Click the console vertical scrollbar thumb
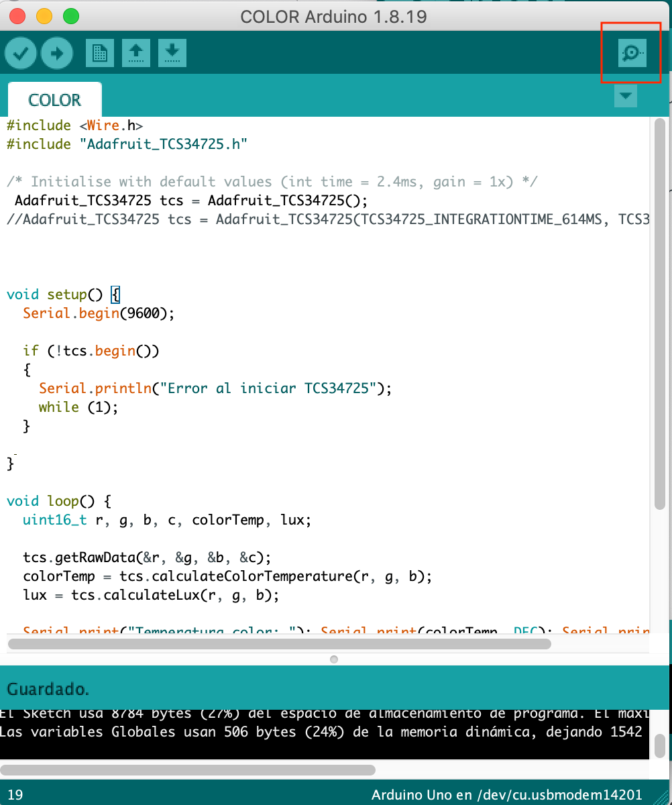This screenshot has width=672, height=805. 660,745
